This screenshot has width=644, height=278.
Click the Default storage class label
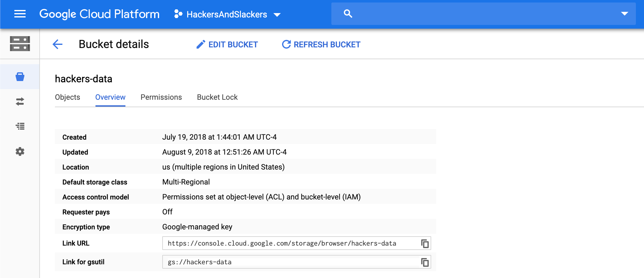pos(95,182)
